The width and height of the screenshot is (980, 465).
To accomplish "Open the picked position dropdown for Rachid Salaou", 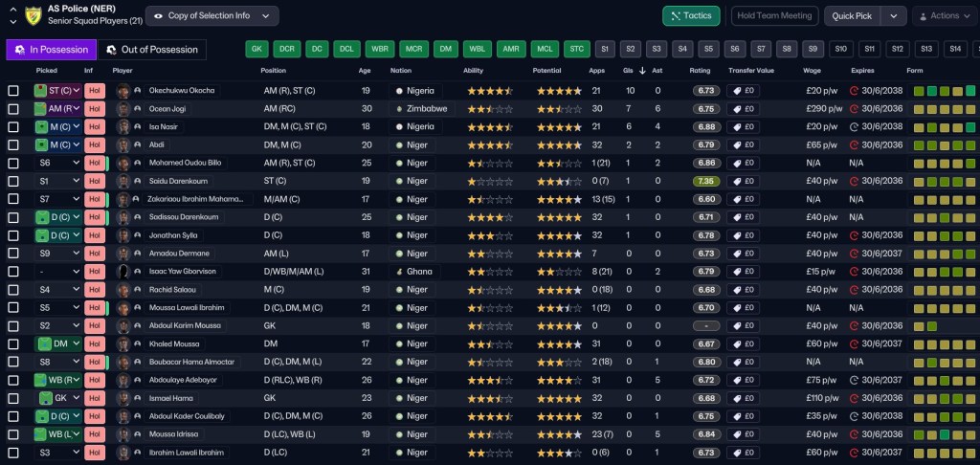I will pyautogui.click(x=58, y=290).
